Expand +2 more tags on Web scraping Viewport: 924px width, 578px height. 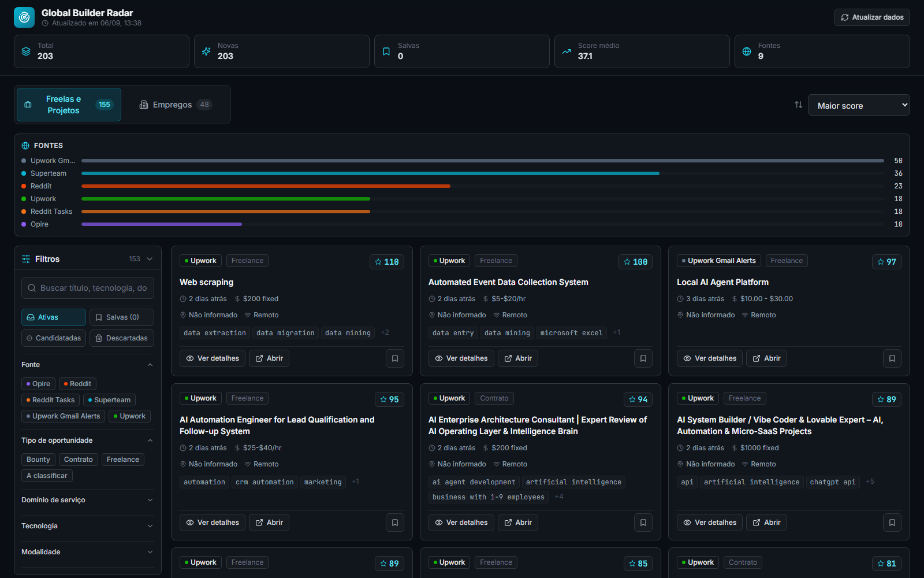385,332
